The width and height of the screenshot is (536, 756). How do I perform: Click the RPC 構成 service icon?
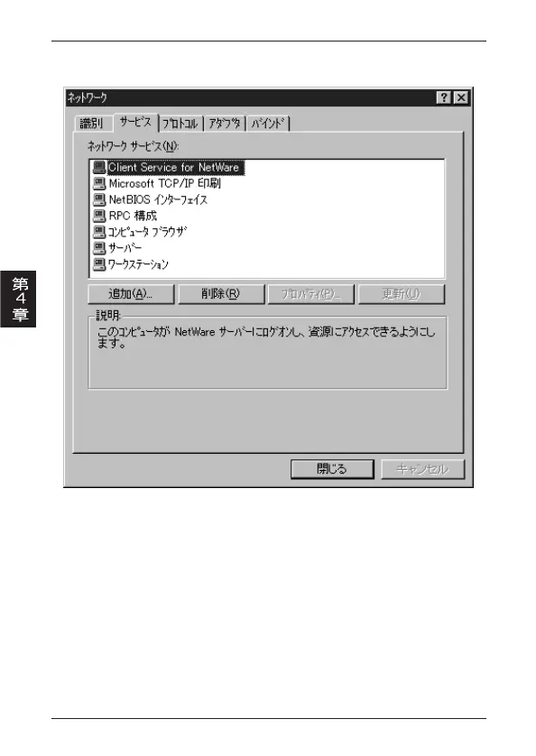click(99, 216)
